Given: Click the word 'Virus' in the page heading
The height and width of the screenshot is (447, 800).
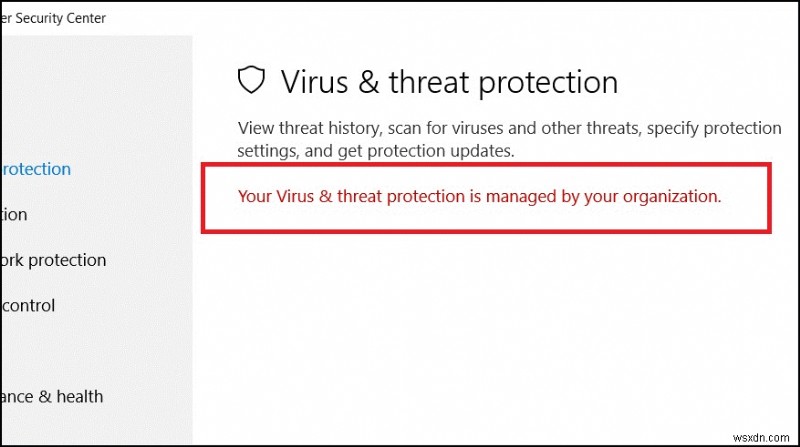Looking at the screenshot, I should point(318,81).
